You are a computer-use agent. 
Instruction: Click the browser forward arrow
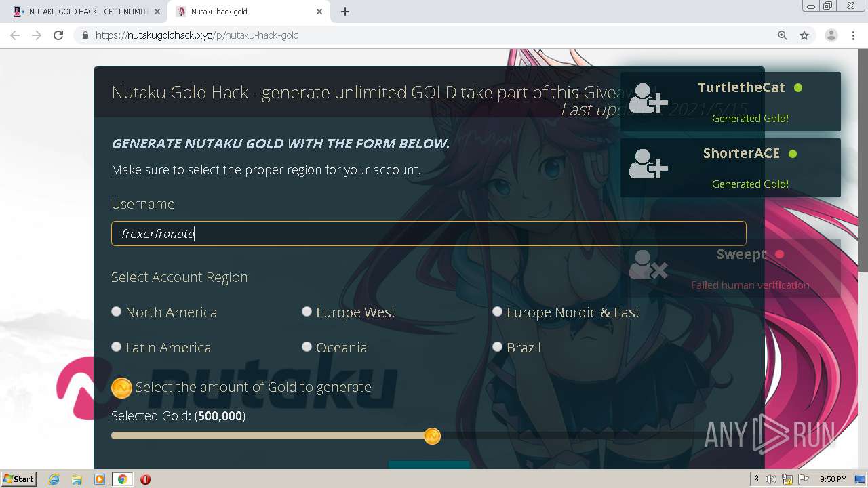[x=37, y=35]
